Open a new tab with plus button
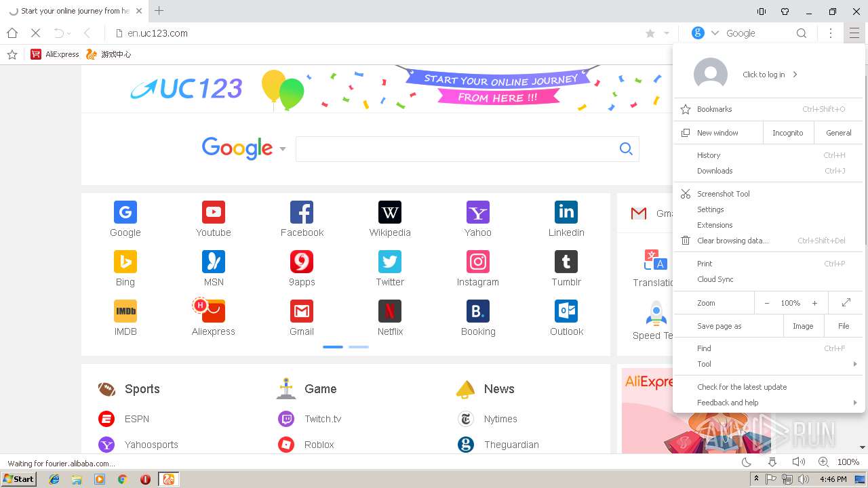The height and width of the screenshot is (488, 868). coord(159,11)
